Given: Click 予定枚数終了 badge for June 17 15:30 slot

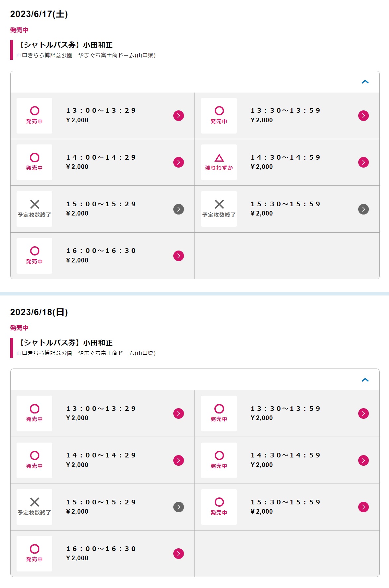Looking at the screenshot, I should tap(219, 209).
